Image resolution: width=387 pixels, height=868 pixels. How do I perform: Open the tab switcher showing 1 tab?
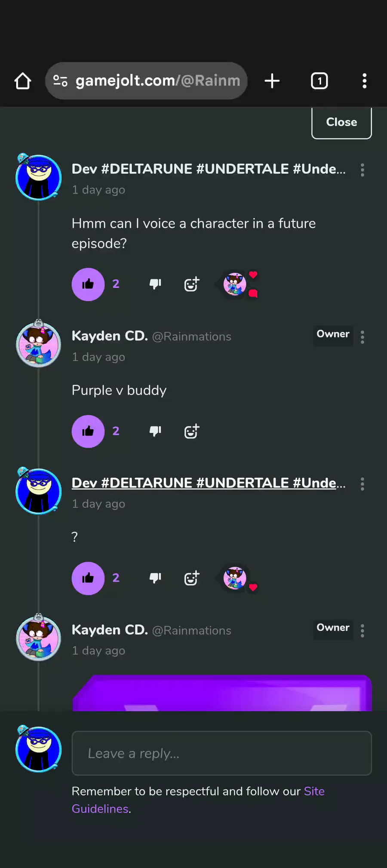tap(319, 81)
